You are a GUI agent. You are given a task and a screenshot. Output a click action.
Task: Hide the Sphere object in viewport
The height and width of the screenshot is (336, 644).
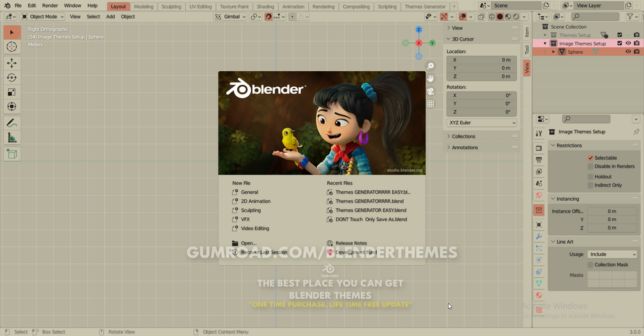(628, 52)
